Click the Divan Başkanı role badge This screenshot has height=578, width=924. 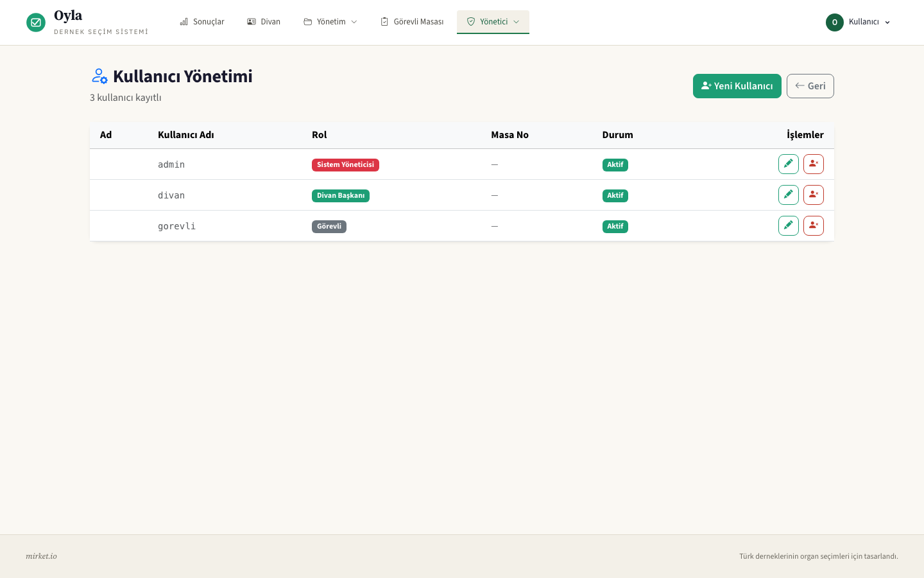tap(341, 196)
